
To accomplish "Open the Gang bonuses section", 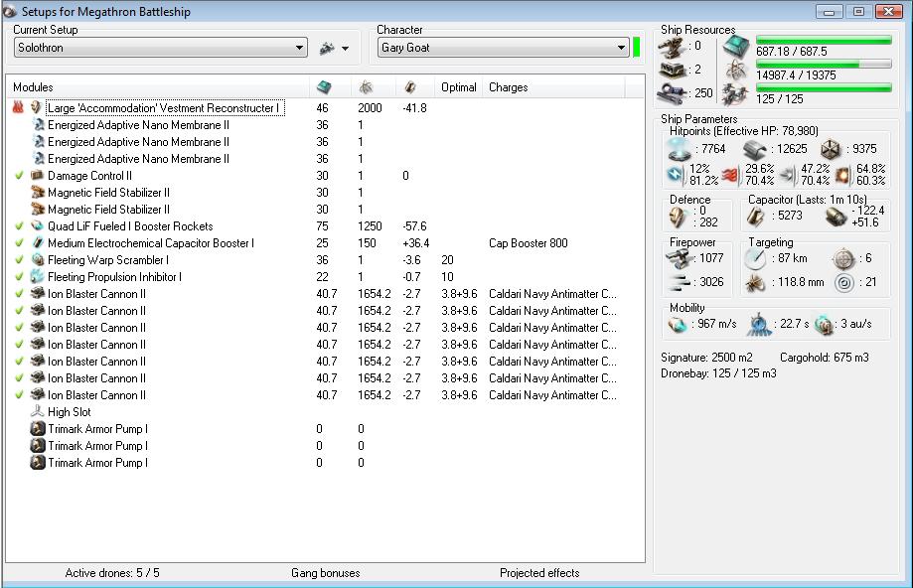I will pyautogui.click(x=325, y=573).
